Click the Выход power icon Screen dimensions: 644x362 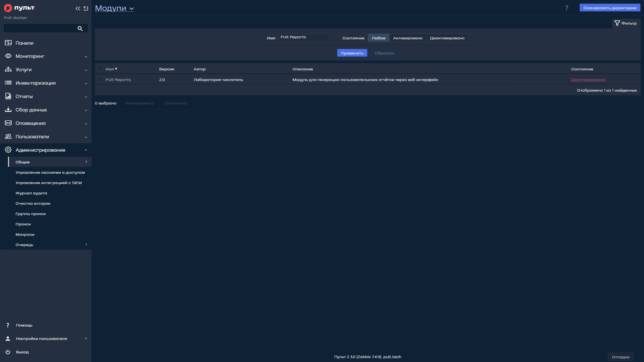coord(8,352)
